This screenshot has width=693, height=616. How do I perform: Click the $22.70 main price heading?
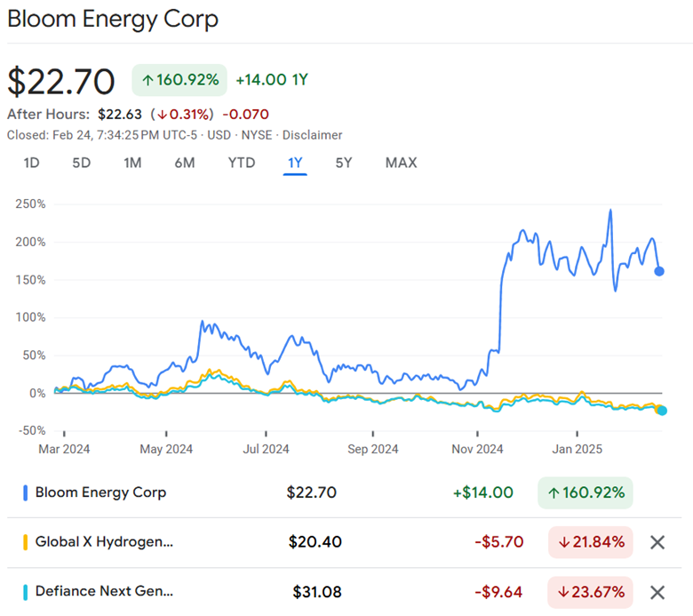coord(61,82)
